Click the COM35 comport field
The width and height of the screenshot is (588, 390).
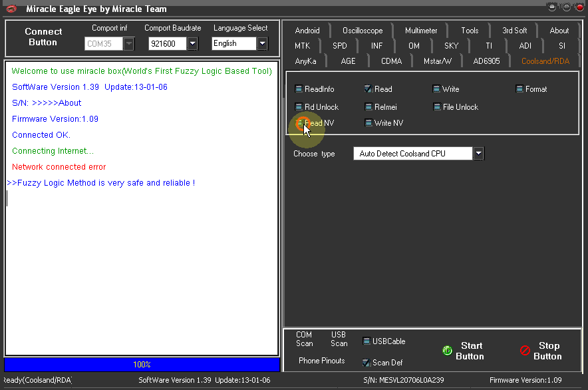tap(104, 44)
